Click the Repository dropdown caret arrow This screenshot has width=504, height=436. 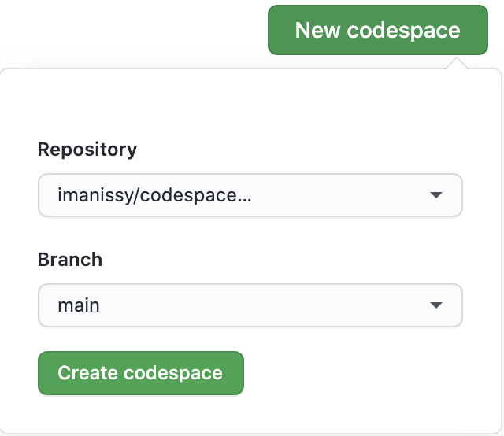coord(435,195)
